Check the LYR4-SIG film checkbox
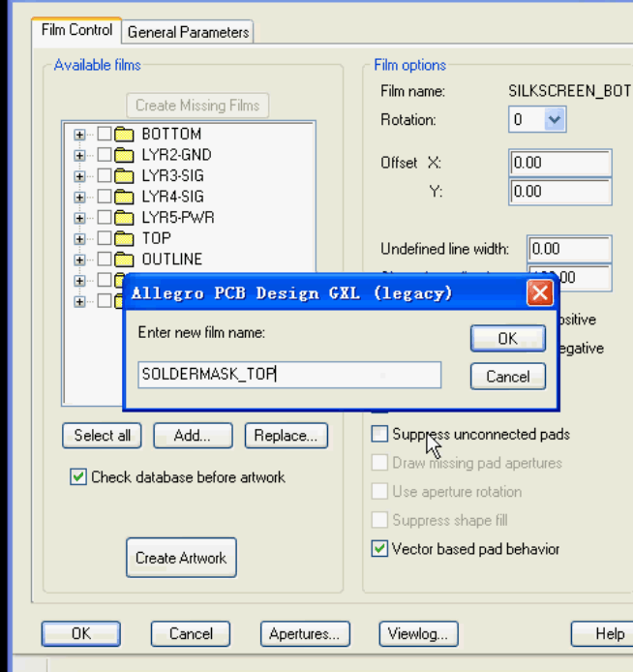Screen dimensions: 633x672 click(105, 197)
